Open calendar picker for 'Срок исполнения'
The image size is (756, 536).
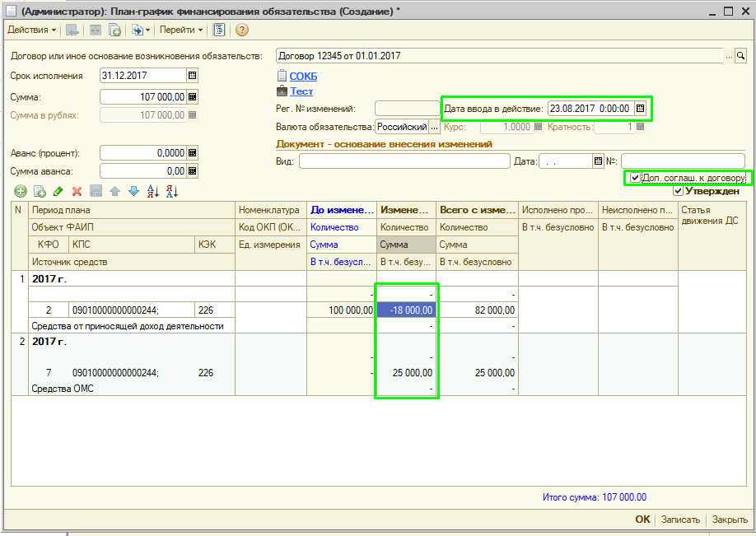[193, 76]
